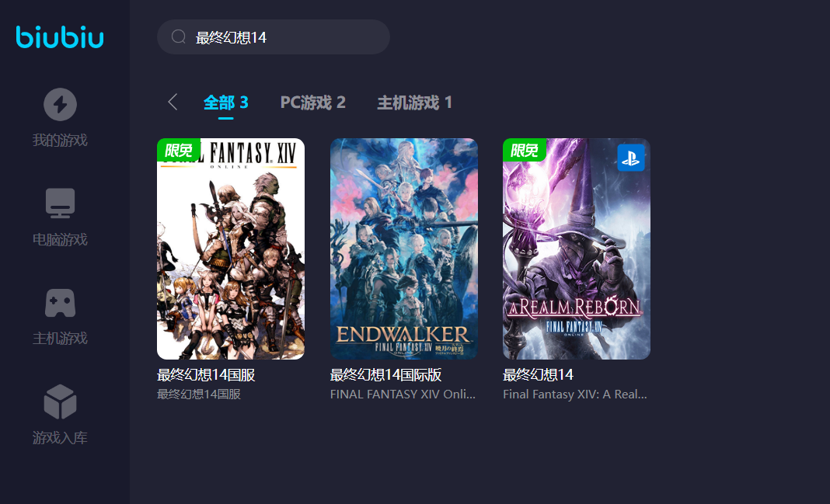Open 我的游戏 lightning bolt icon
The height and width of the screenshot is (504, 830).
60,104
